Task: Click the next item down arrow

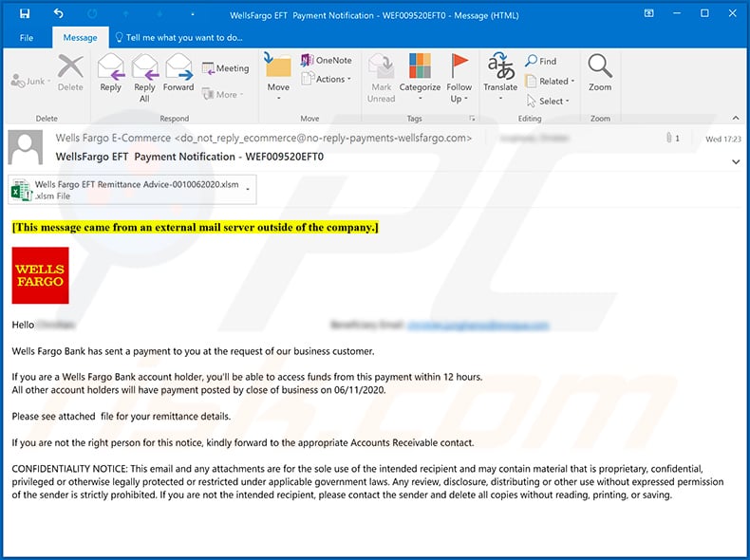Action: (159, 14)
